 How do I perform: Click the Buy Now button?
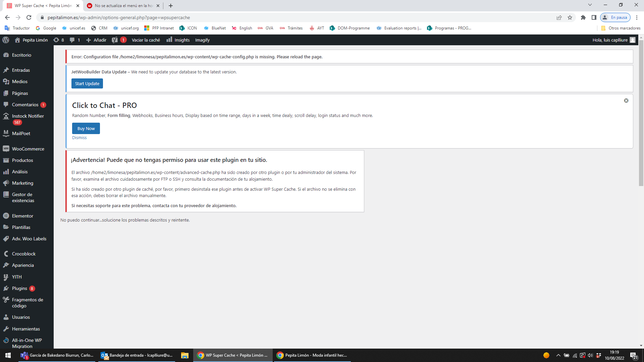[x=86, y=128]
